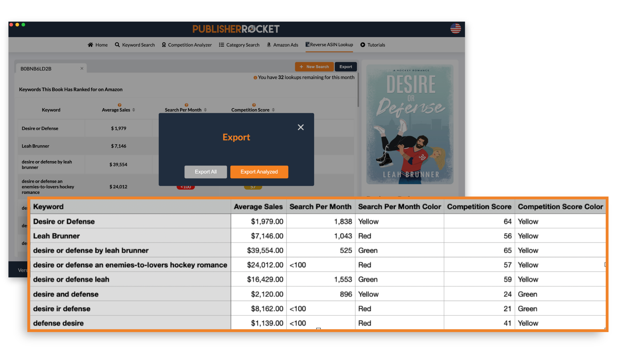Viewport: 617px width, 364px height.
Task: Open Competition Analyzer menu item
Action: 187,45
